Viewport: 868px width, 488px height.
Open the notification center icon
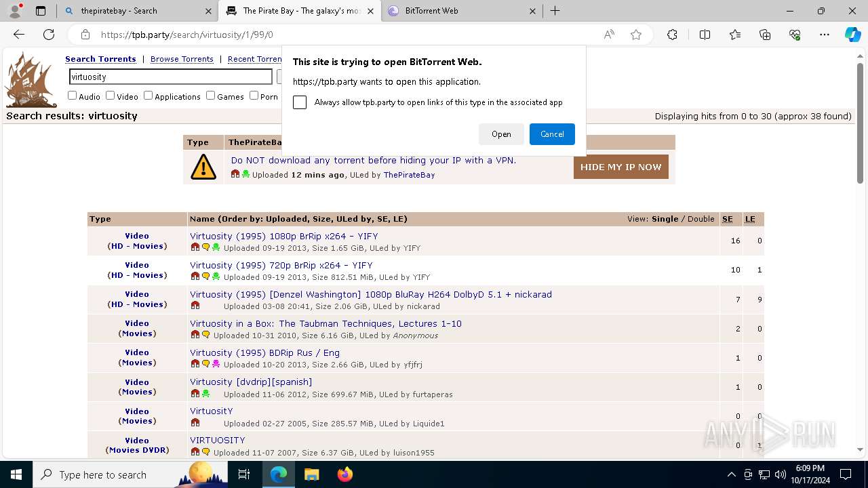tap(846, 474)
